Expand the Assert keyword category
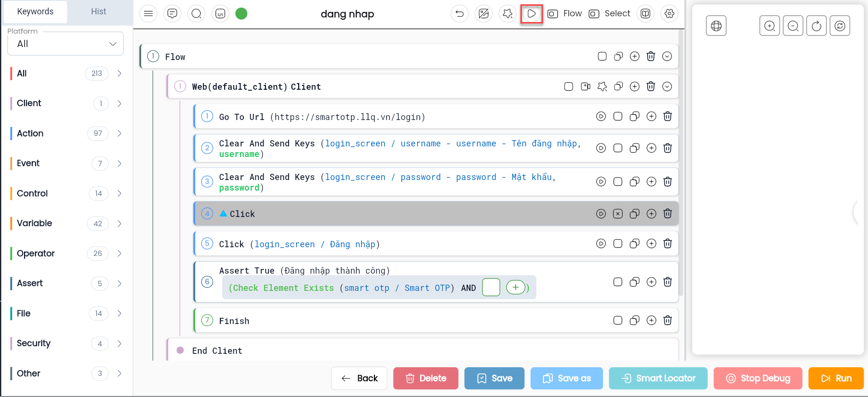868x397 pixels. pyautogui.click(x=119, y=283)
